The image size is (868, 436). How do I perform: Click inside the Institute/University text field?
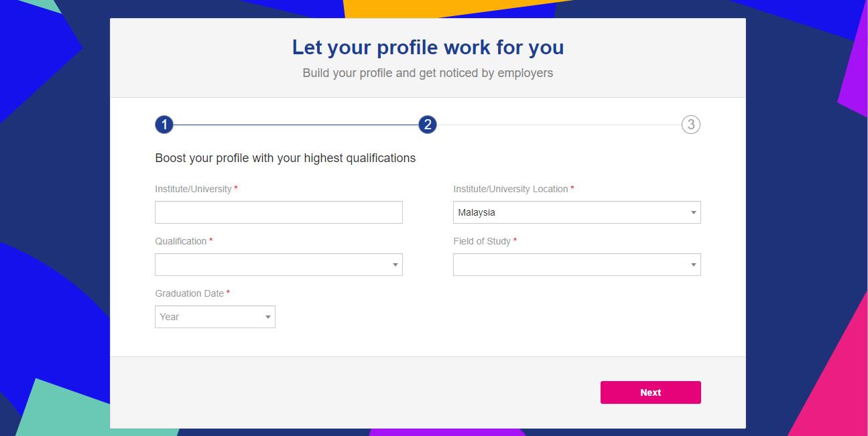click(278, 212)
